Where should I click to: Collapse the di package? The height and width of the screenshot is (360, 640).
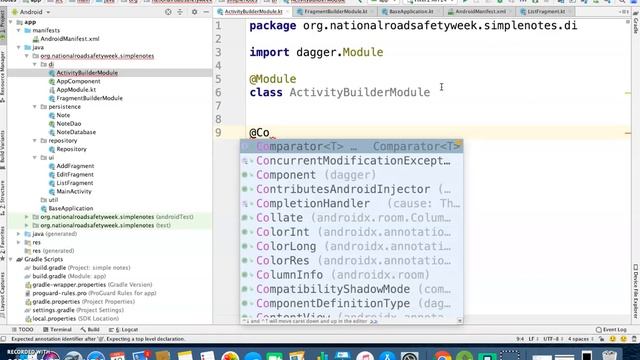(x=35, y=64)
